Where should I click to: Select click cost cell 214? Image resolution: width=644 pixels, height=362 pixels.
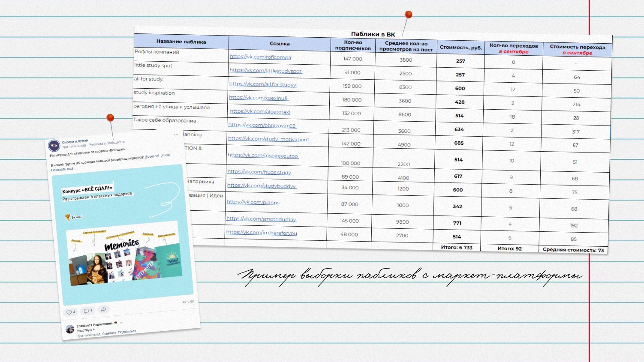pos(576,105)
